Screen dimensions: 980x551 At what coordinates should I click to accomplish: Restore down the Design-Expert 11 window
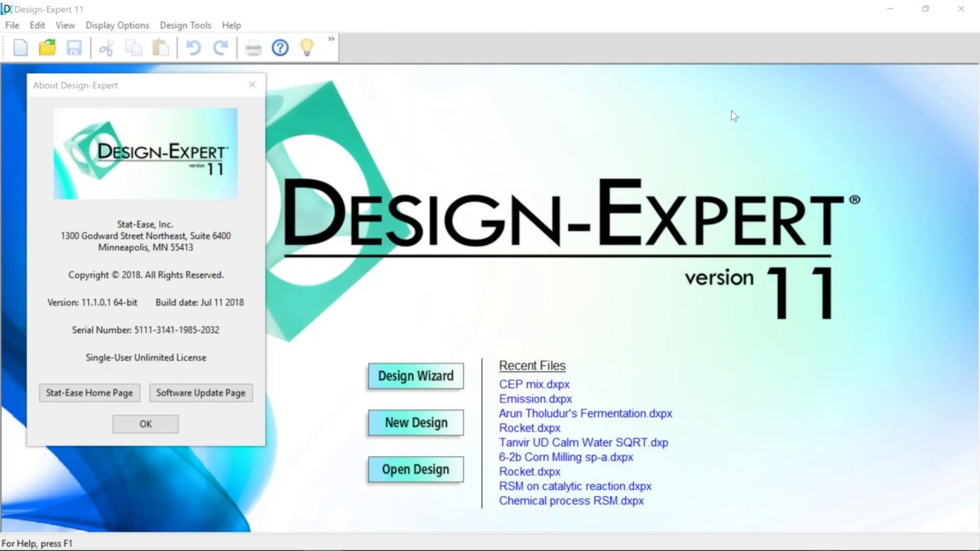point(925,9)
